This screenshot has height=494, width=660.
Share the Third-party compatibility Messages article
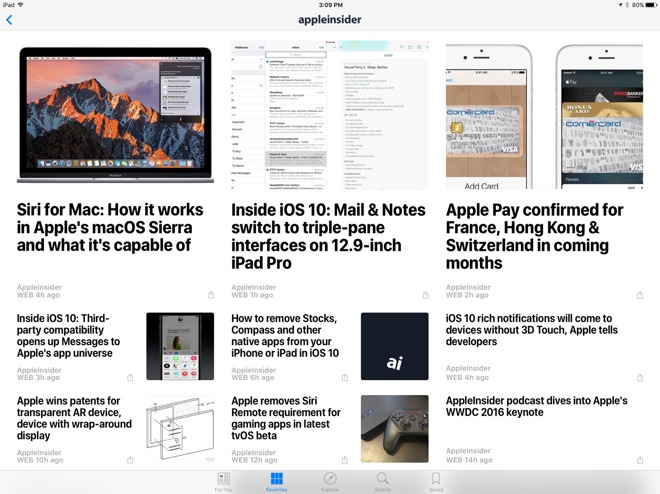(130, 377)
